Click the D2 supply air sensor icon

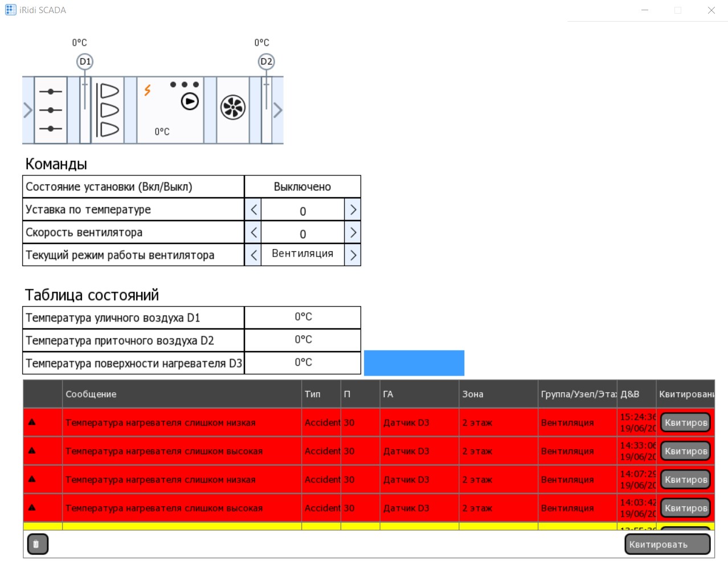(266, 62)
